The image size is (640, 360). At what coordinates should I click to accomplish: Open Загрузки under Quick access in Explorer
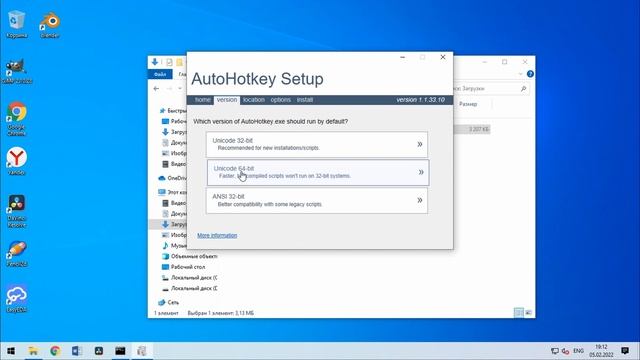click(x=174, y=132)
